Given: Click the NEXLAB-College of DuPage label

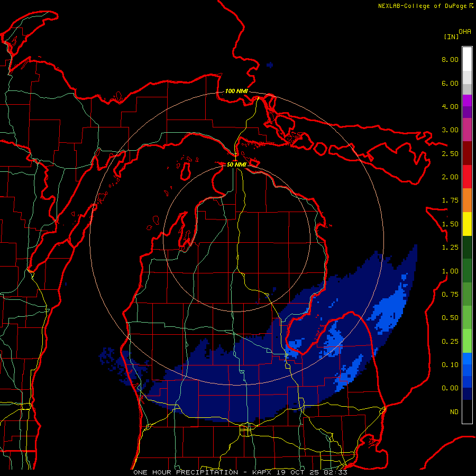Looking at the screenshot, I should pyautogui.click(x=422, y=6).
